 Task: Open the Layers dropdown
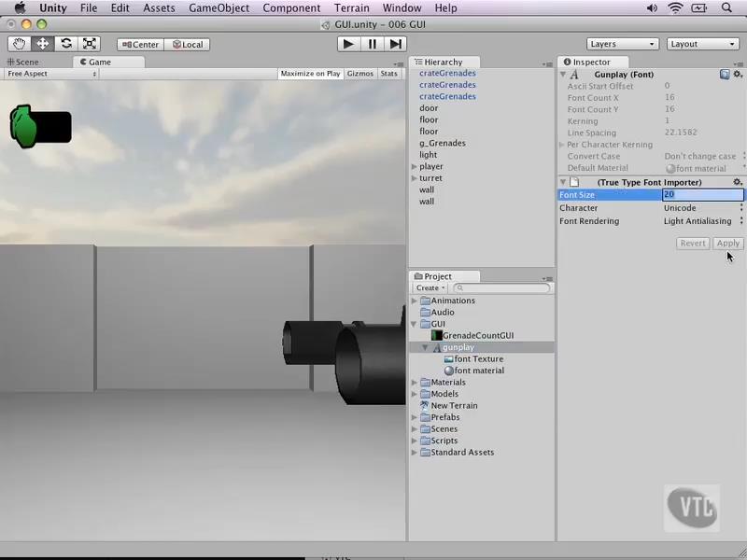click(x=623, y=44)
